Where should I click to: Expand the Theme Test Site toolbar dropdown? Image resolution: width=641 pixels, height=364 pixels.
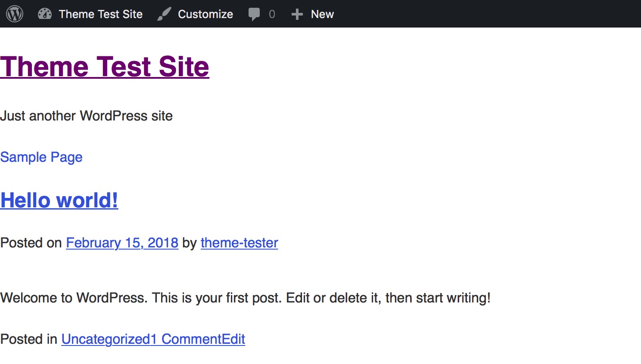tap(90, 14)
